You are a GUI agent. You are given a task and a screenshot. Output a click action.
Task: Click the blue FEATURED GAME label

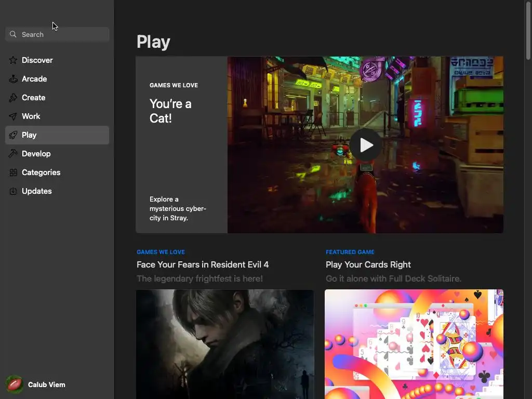point(350,252)
